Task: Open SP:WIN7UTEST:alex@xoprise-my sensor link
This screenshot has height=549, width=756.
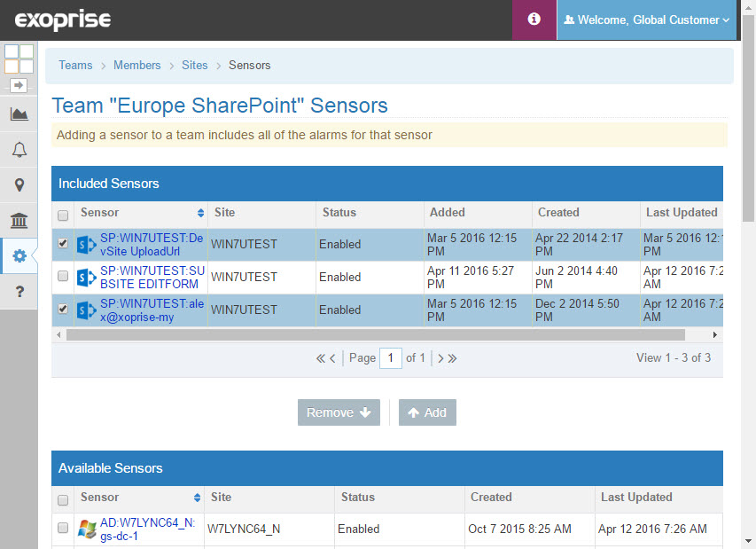Action: [152, 310]
